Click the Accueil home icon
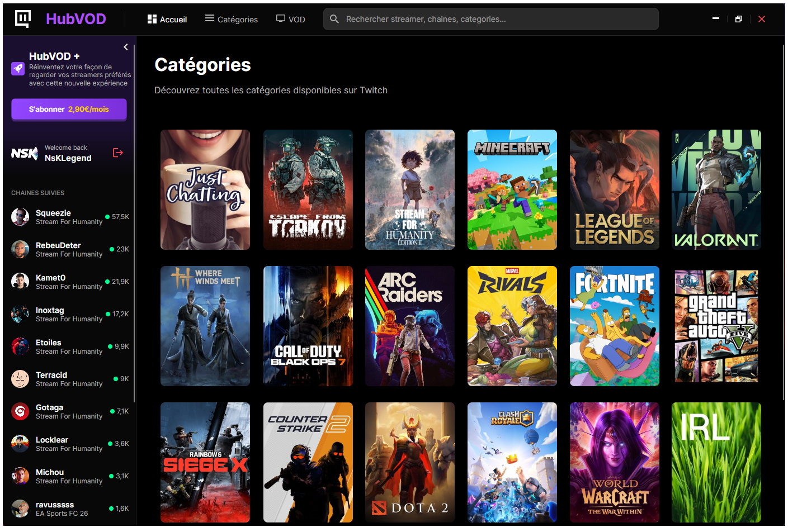Viewport: 788px width, 532px height. coord(151,18)
